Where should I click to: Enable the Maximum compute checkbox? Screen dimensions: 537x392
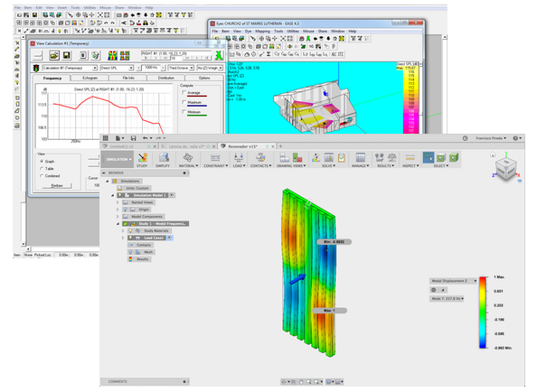point(184,102)
